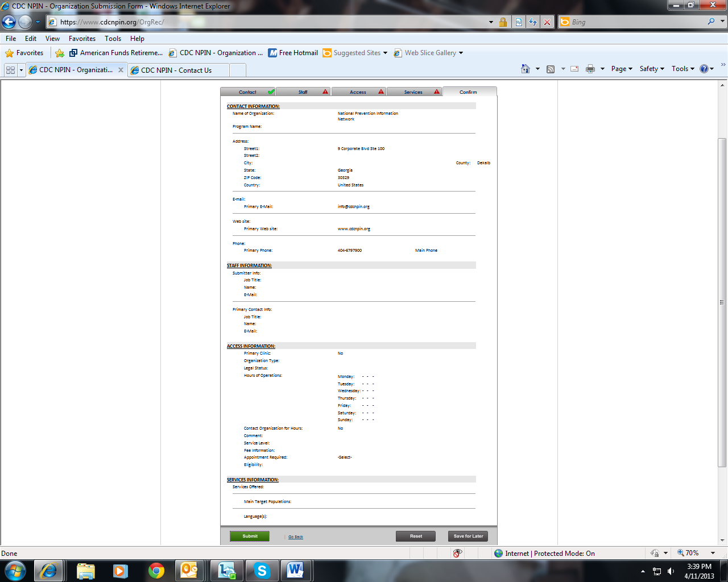
Task: Toggle the Compatibility View icon
Action: tap(519, 22)
